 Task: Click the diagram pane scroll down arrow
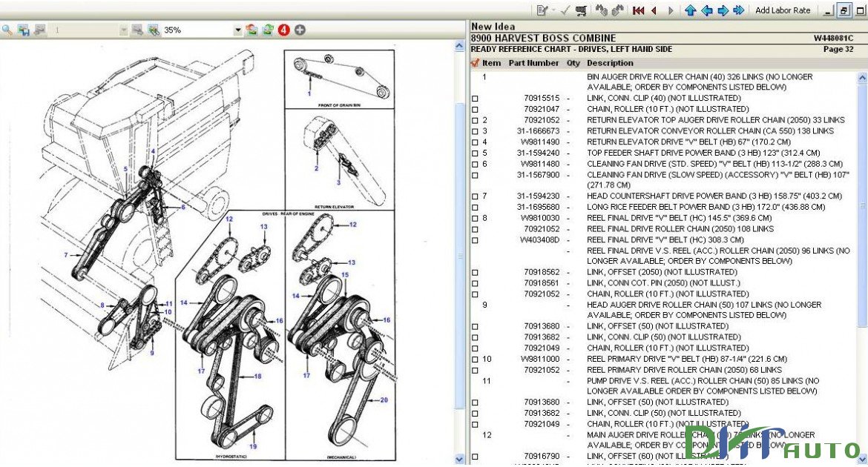(459, 459)
